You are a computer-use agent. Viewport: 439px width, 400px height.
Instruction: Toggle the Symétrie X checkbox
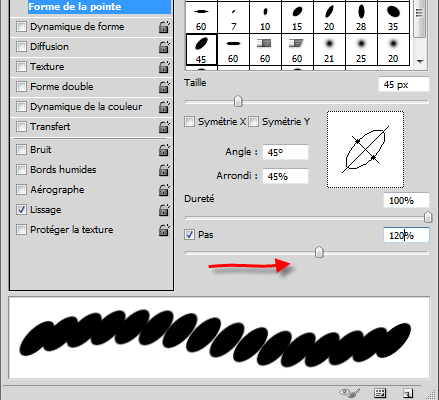coord(189,122)
